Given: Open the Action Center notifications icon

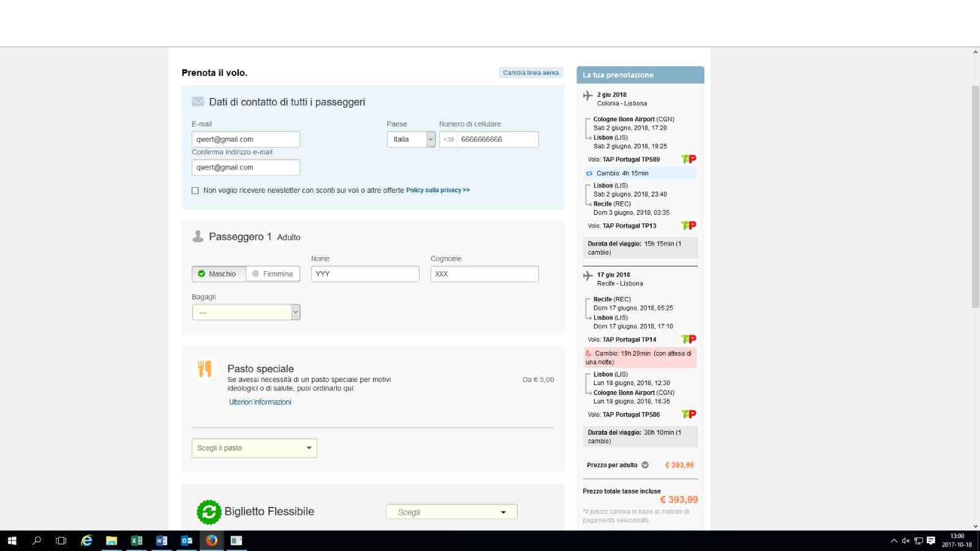Looking at the screenshot, I should [931, 541].
